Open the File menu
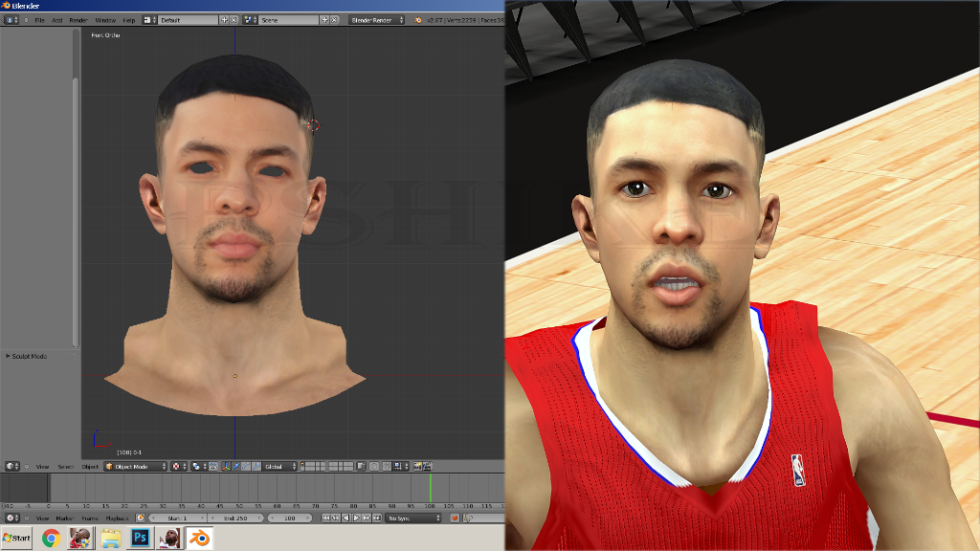Screen dimensions: 980x551 (x=39, y=20)
